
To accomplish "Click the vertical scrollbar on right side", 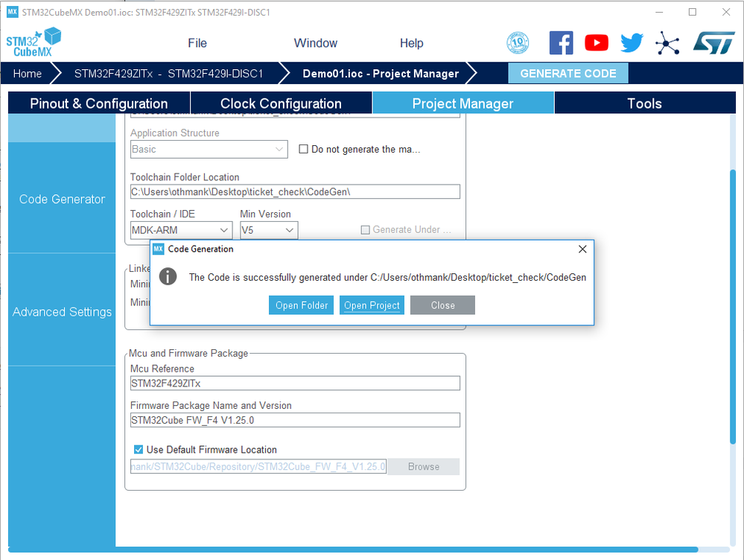I will [733, 307].
